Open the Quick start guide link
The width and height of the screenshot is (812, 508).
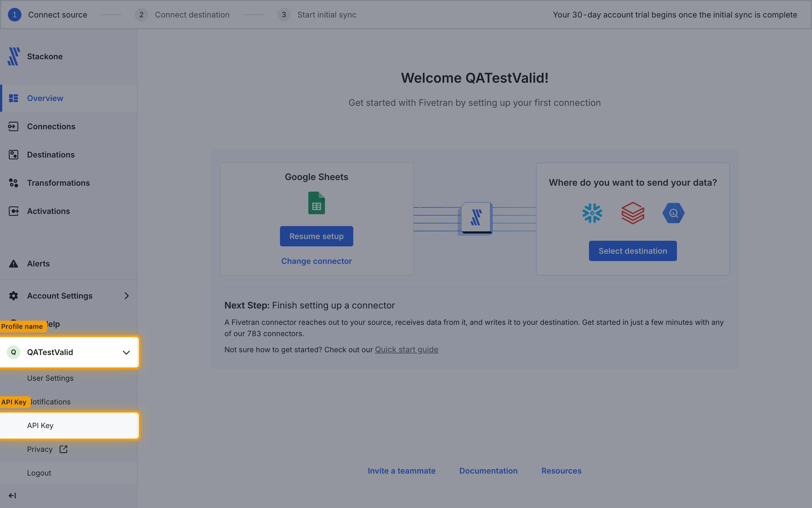(406, 349)
